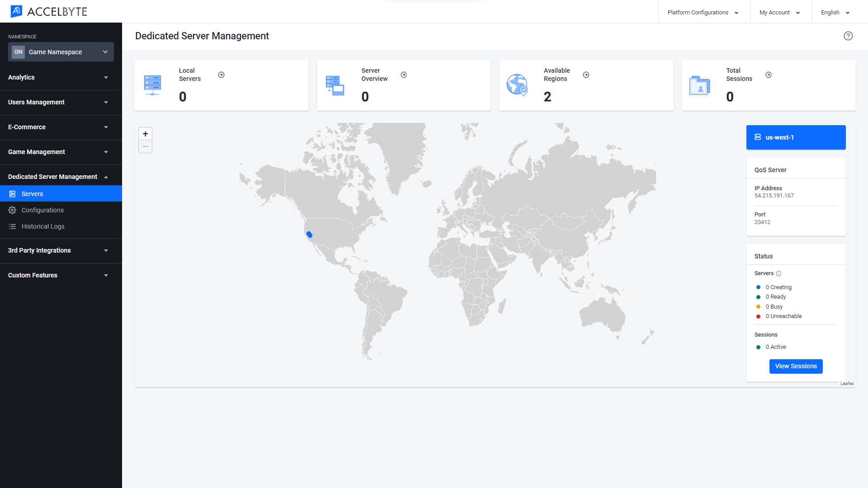This screenshot has width=868, height=488.
Task: Click the IP address 54.215.191.167
Action: [774, 196]
